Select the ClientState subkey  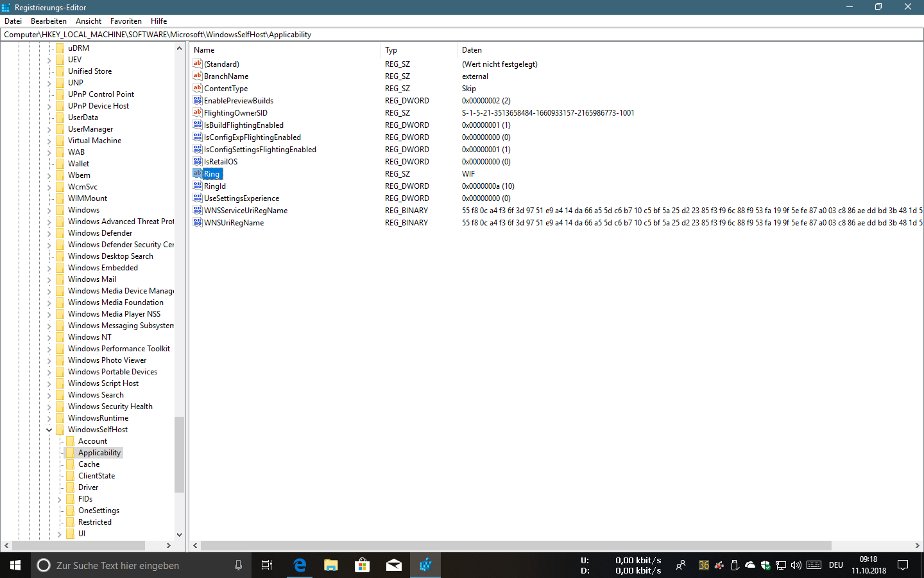coord(96,476)
